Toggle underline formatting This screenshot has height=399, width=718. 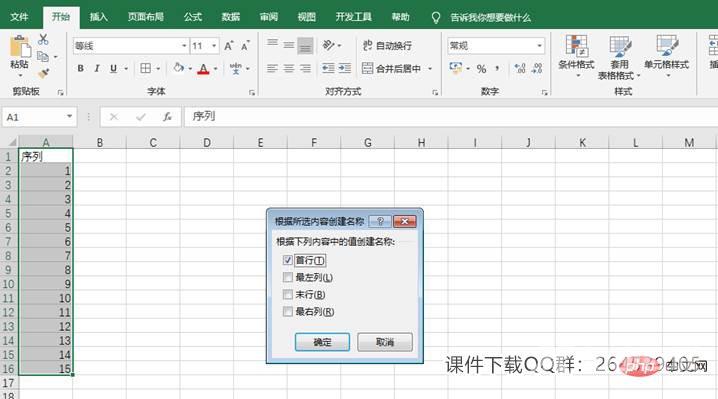click(113, 69)
